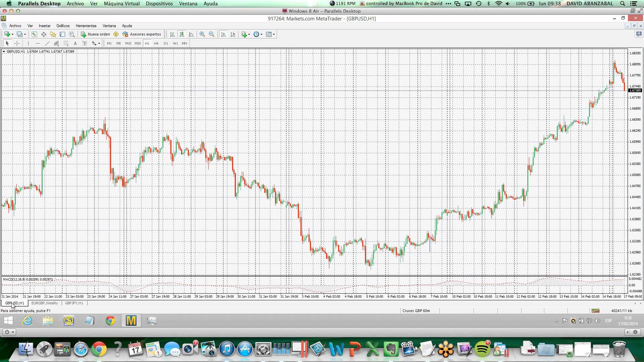Select the crosshair cursor tool
The height and width of the screenshot is (362, 644).
coord(17,43)
